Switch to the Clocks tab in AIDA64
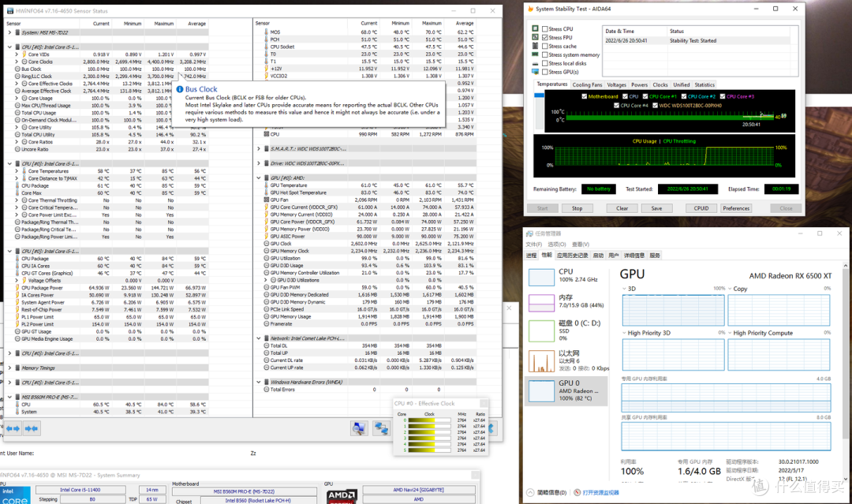Screen dimensions: 852x504 click(x=660, y=84)
